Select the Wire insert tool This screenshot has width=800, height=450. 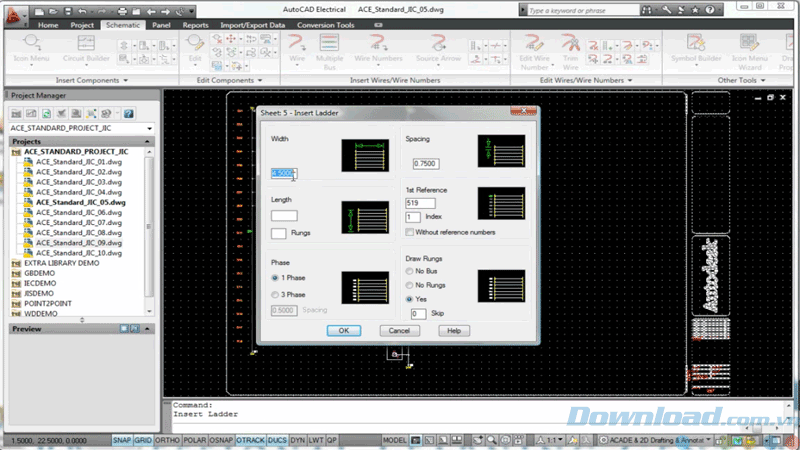(297, 49)
